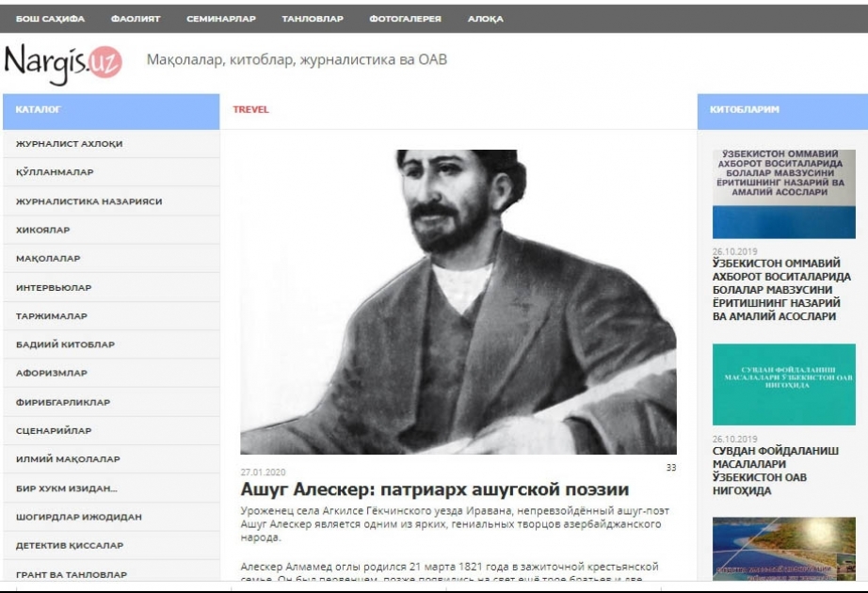Click the КИТОБЛАРИМ sidebar header

(x=782, y=111)
